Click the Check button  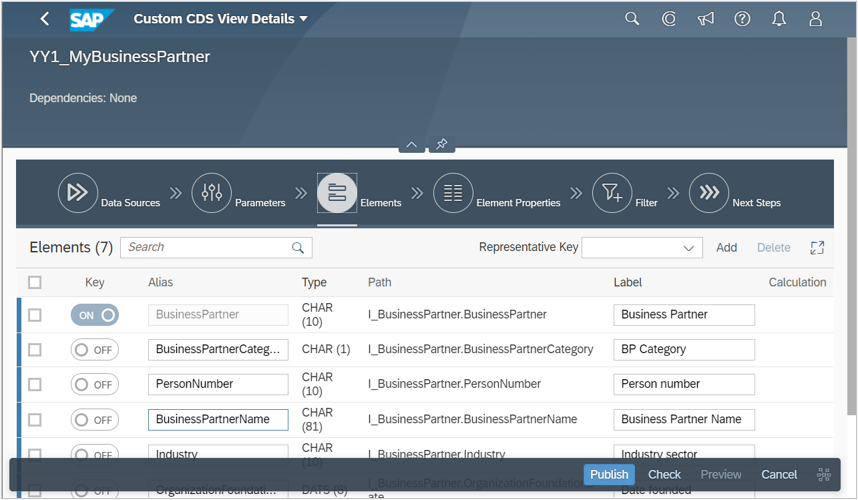point(664,474)
